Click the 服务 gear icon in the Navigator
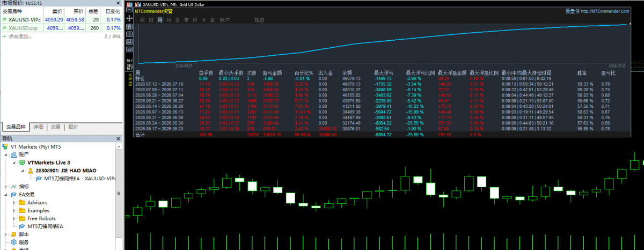This screenshot has width=644, height=250. [14, 242]
